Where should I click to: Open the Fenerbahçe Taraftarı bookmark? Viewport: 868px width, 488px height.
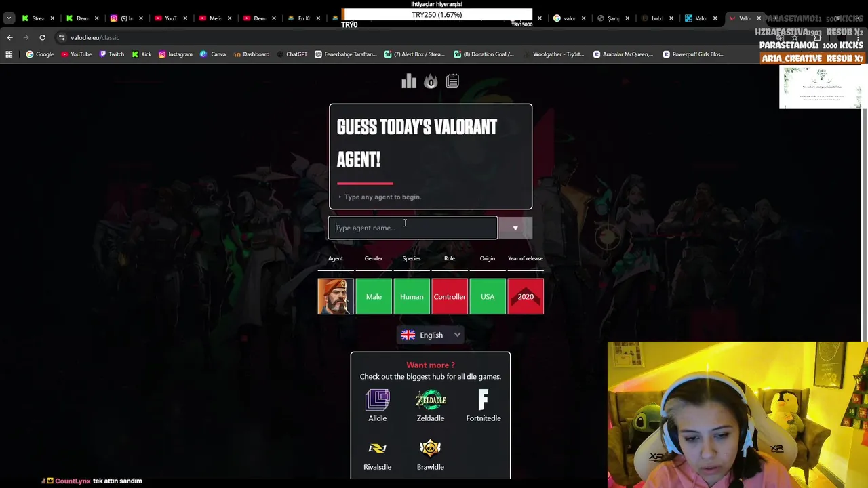coord(346,54)
